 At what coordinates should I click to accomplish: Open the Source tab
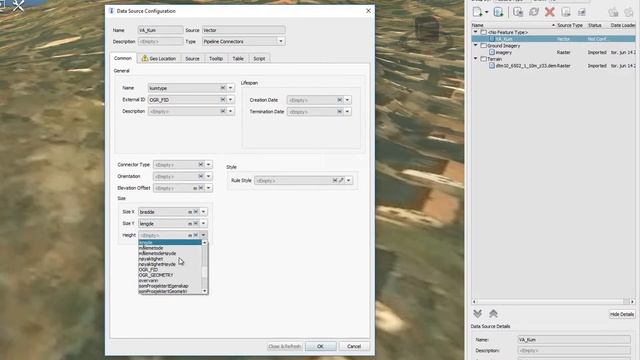tap(192, 59)
